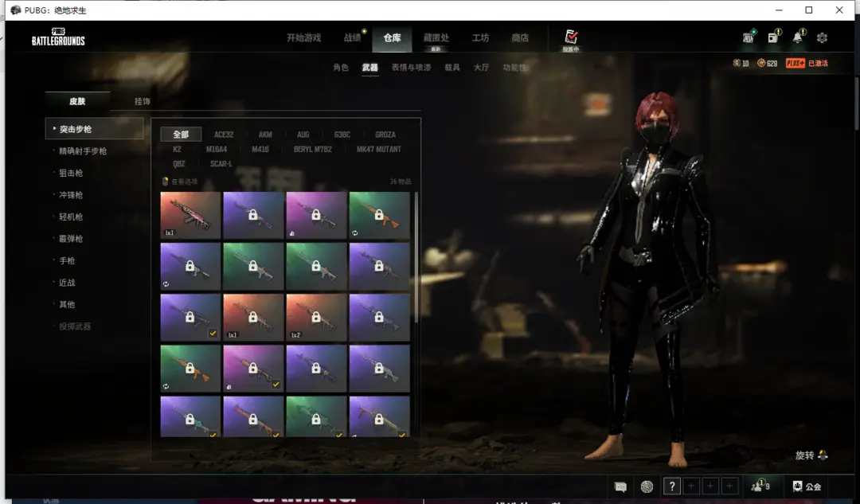Filter skins by M416

click(x=260, y=149)
